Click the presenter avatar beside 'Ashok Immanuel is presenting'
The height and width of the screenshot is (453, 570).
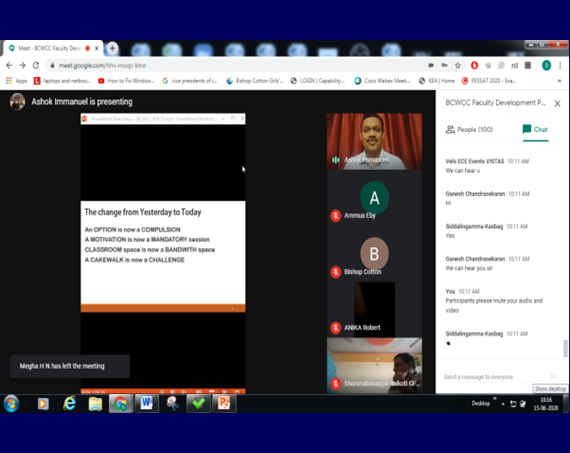(17, 101)
